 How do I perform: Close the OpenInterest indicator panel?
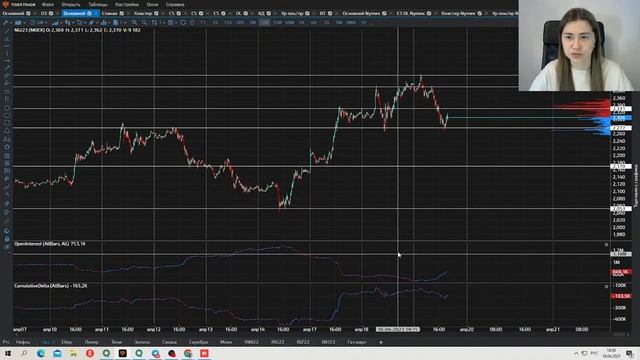pos(606,244)
